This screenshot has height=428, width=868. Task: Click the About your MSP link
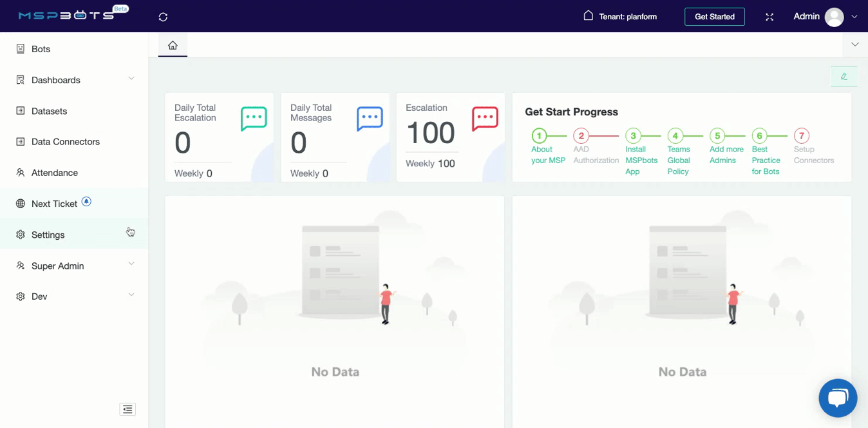pos(548,155)
